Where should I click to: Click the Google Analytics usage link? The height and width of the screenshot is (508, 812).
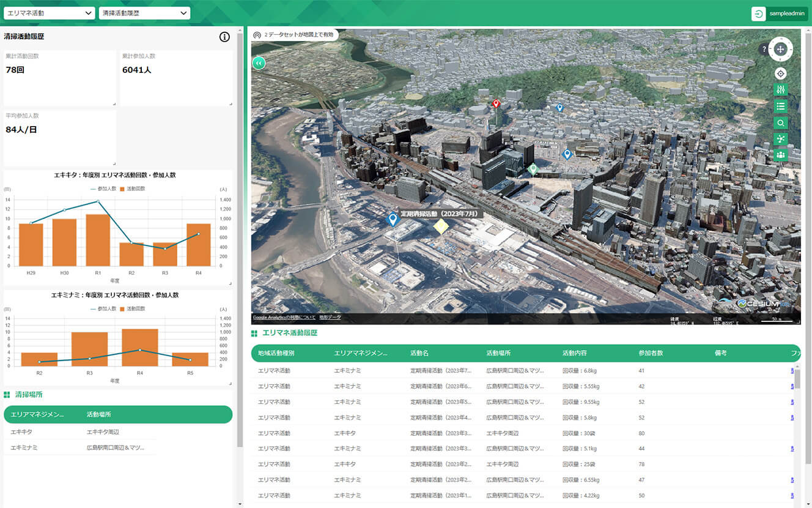[x=284, y=318]
